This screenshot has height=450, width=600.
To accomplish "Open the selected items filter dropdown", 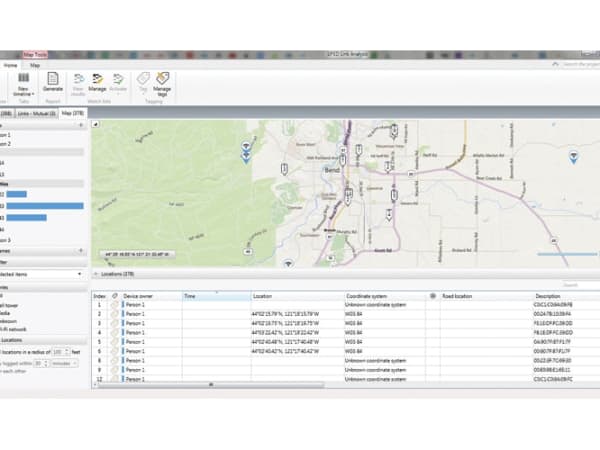I will 79,273.
